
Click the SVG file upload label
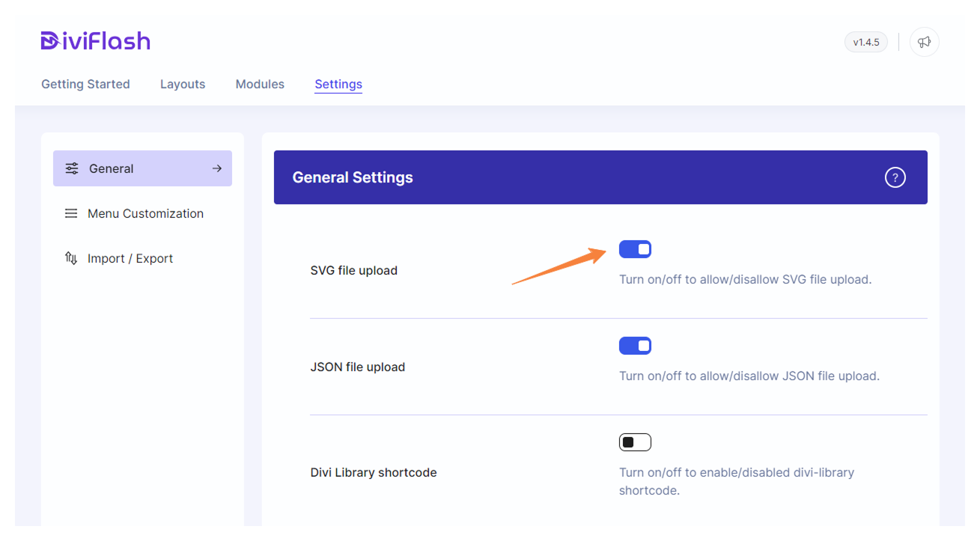pos(354,270)
